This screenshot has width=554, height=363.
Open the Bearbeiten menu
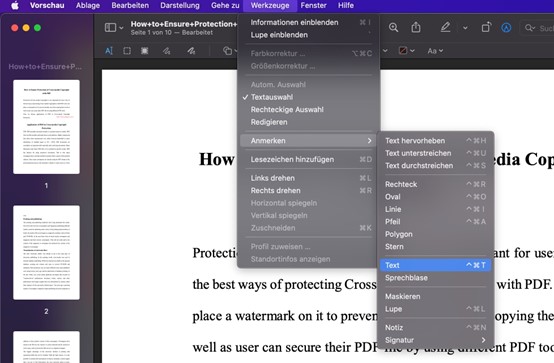(x=130, y=5)
